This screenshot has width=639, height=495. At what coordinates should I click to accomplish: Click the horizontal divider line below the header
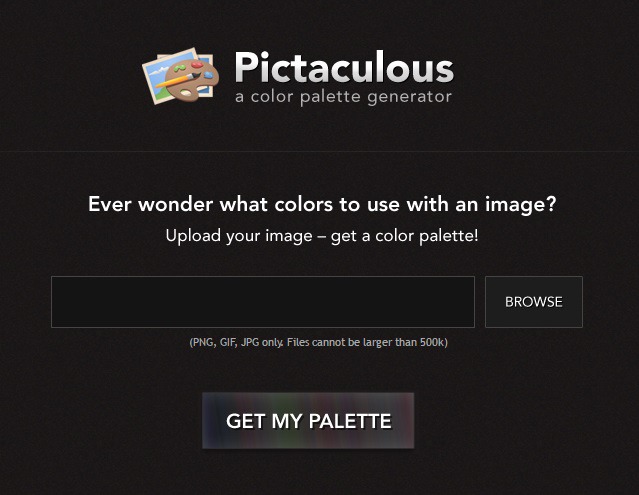coord(320,152)
